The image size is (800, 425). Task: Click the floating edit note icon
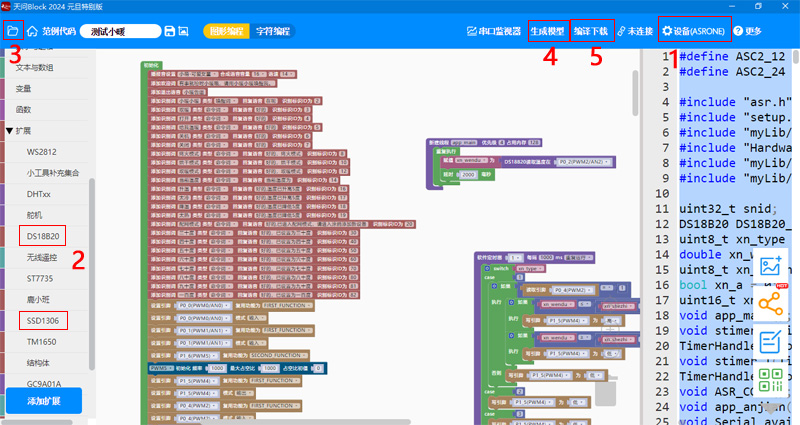pos(770,343)
